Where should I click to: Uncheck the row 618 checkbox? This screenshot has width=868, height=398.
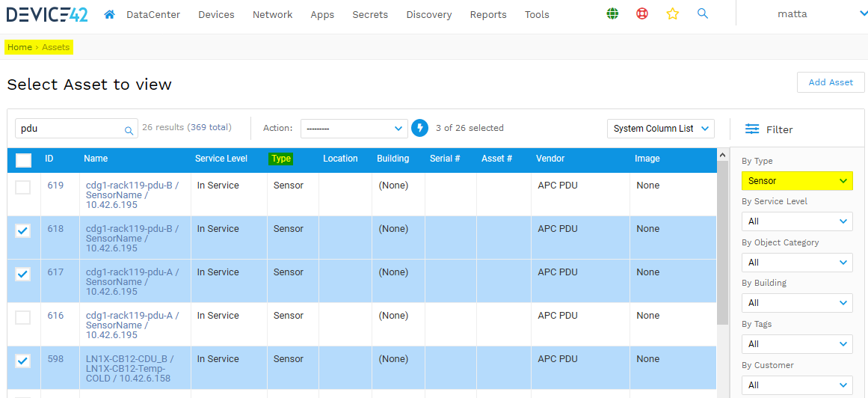[x=22, y=230]
